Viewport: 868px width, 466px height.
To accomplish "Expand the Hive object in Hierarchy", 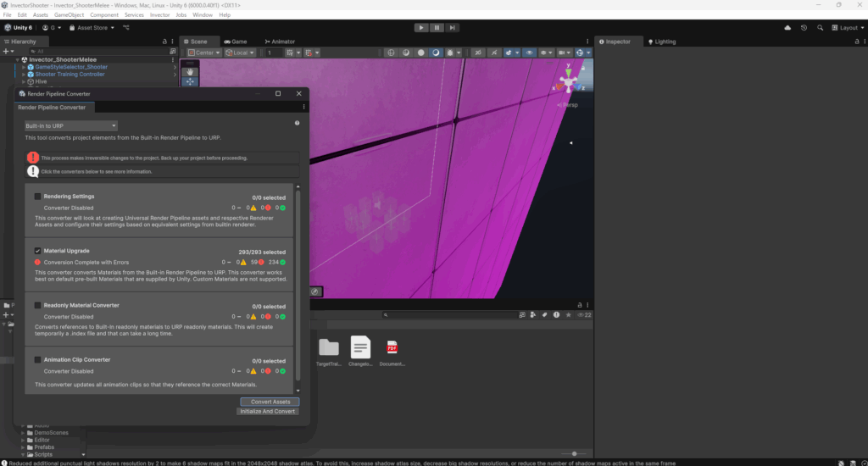I will pos(25,81).
